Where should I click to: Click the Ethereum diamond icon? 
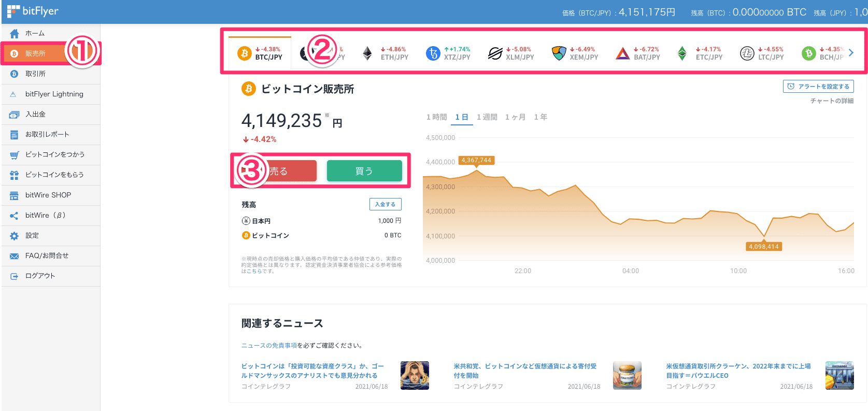[x=367, y=53]
